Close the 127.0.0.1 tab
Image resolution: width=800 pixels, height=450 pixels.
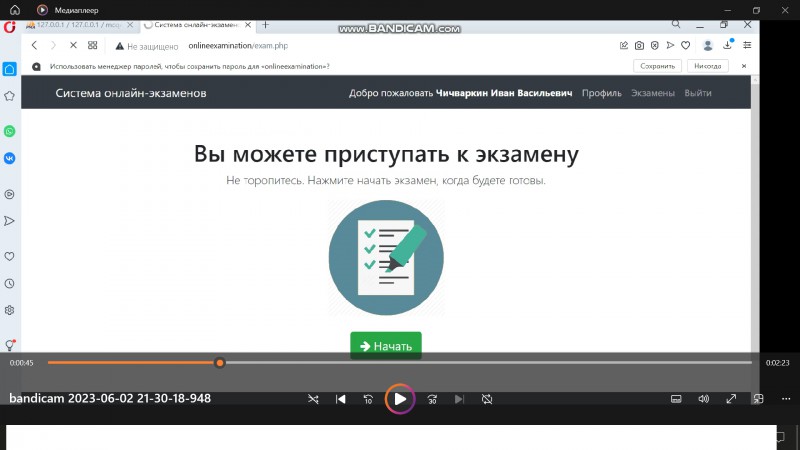tap(130, 24)
